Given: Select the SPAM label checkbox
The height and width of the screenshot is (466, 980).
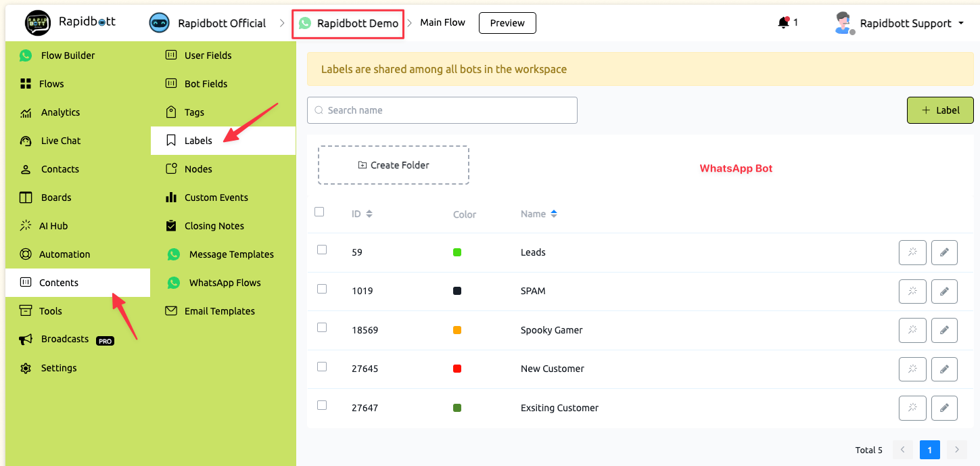Looking at the screenshot, I should [322, 289].
